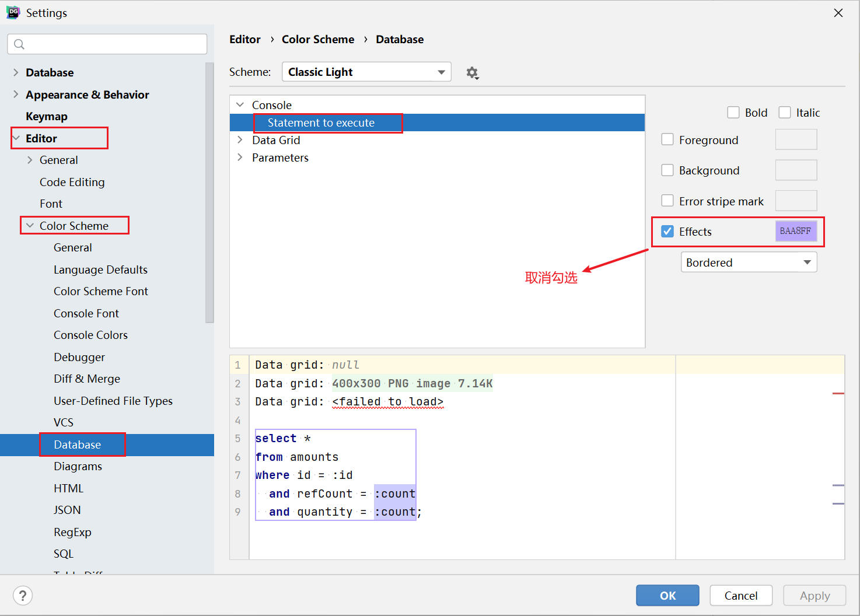The width and height of the screenshot is (860, 616).
Task: Click the help question mark icon
Action: [23, 596]
